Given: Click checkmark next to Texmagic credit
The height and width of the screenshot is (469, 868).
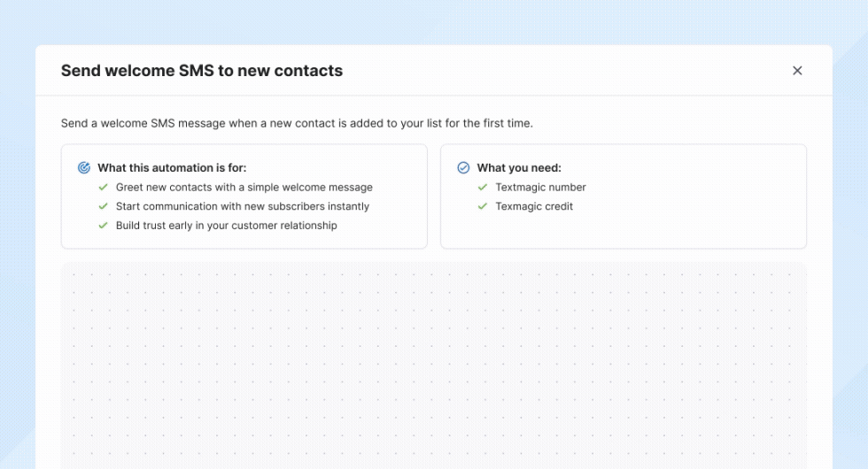Looking at the screenshot, I should click(483, 206).
